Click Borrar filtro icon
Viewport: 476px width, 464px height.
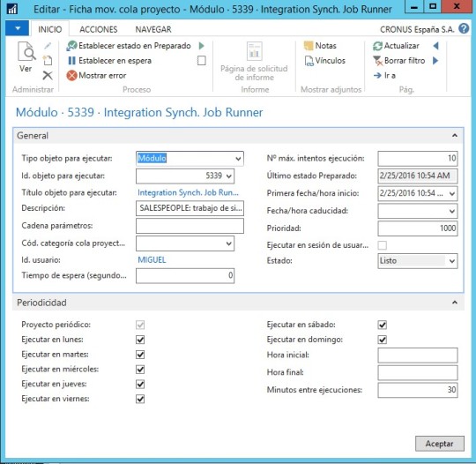point(377,61)
